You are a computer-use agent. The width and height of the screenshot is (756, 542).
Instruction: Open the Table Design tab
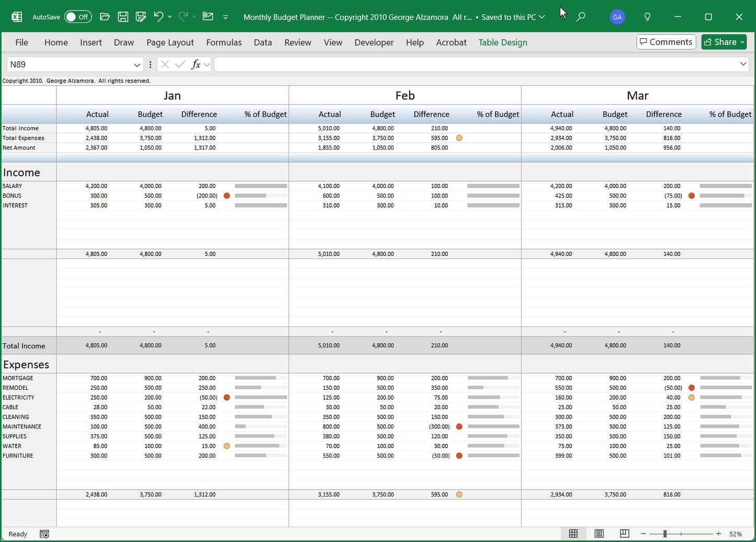(502, 42)
